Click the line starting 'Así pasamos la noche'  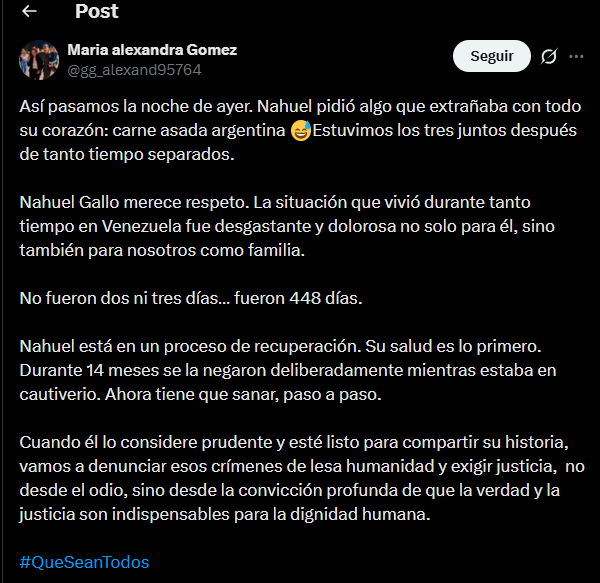coord(300,106)
